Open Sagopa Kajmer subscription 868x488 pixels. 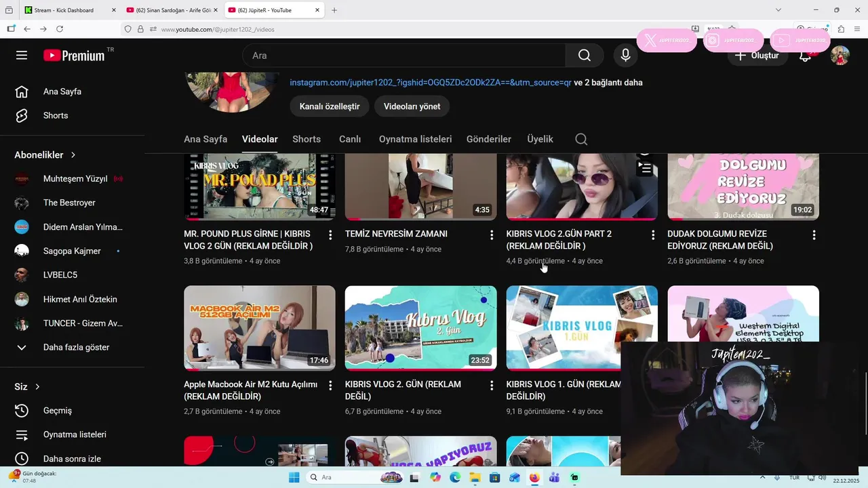tap(72, 251)
